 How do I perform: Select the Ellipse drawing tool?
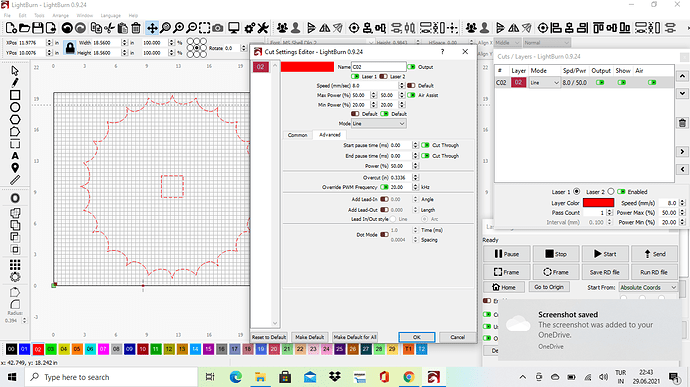click(15, 107)
